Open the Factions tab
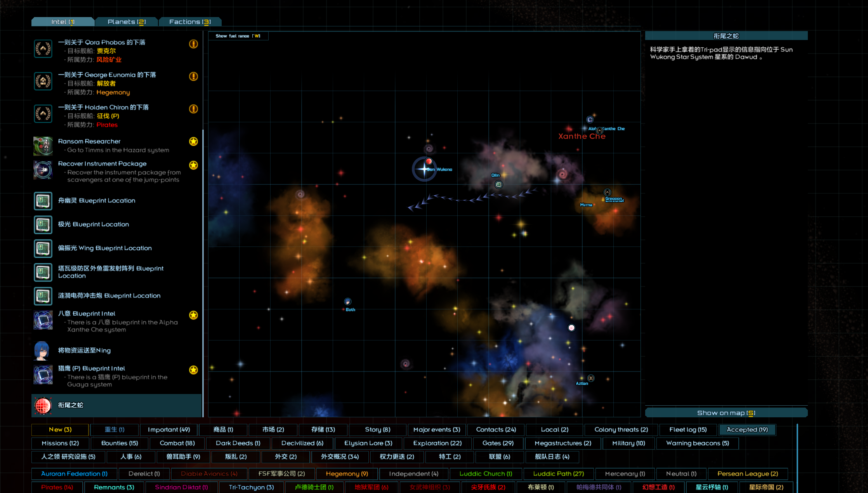The width and height of the screenshot is (868, 493). click(190, 22)
